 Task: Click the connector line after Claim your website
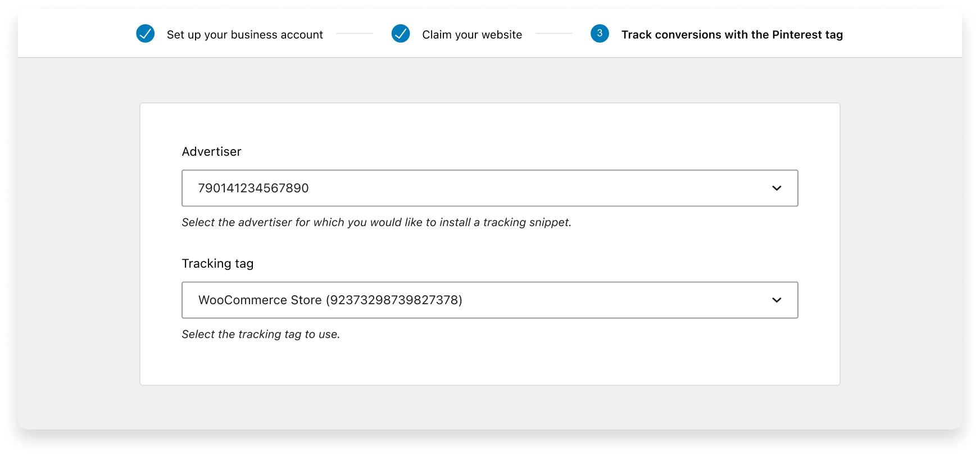pyautogui.click(x=553, y=34)
